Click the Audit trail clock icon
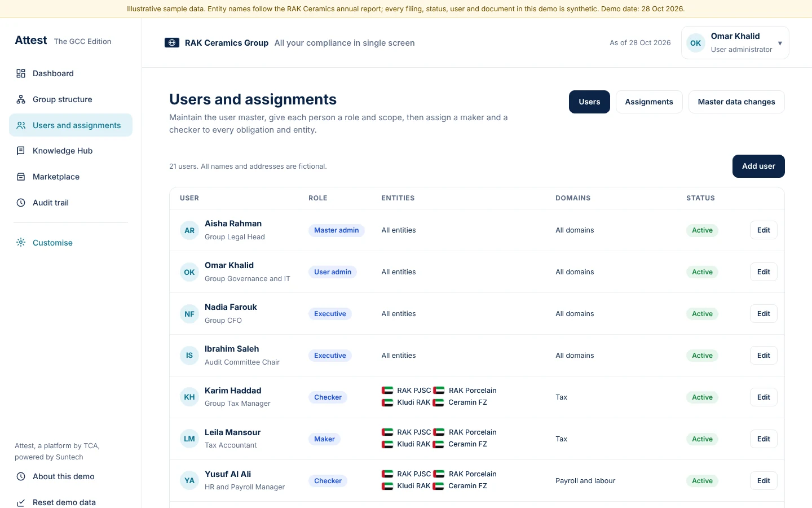This screenshot has height=508, width=812. (21, 203)
